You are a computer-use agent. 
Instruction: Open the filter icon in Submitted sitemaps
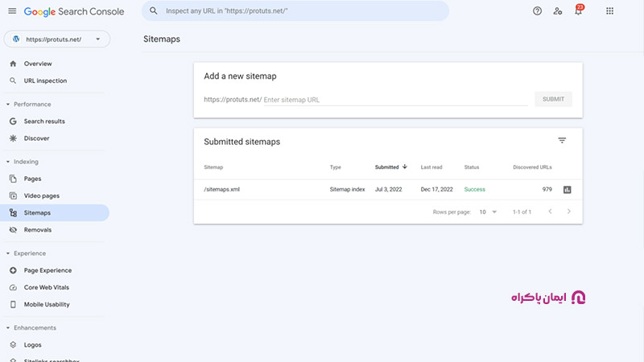coord(562,140)
